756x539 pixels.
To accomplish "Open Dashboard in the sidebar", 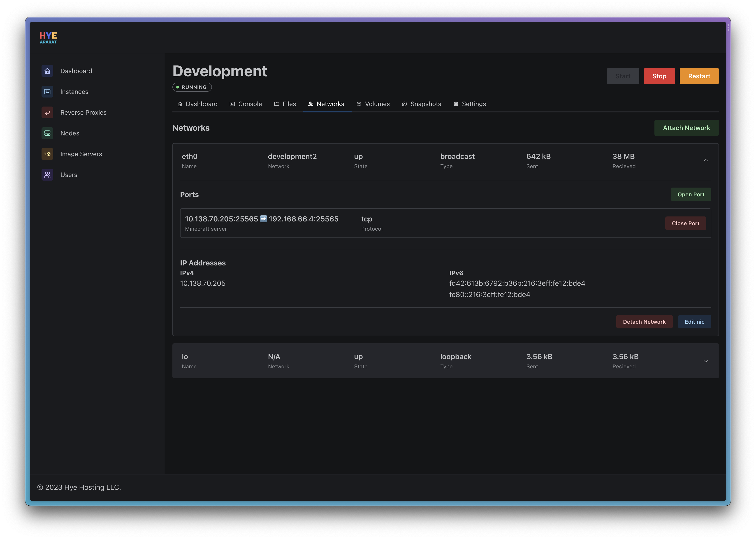I will (x=76, y=71).
